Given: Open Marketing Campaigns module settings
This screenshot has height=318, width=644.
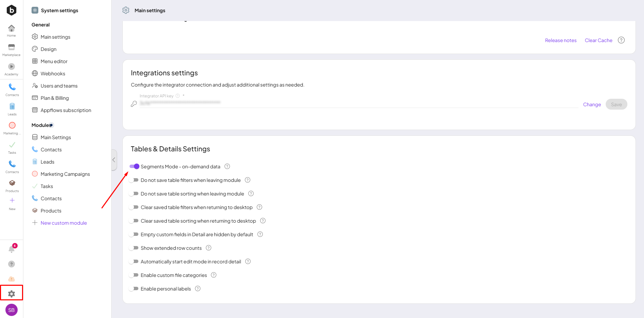Looking at the screenshot, I should click(65, 174).
